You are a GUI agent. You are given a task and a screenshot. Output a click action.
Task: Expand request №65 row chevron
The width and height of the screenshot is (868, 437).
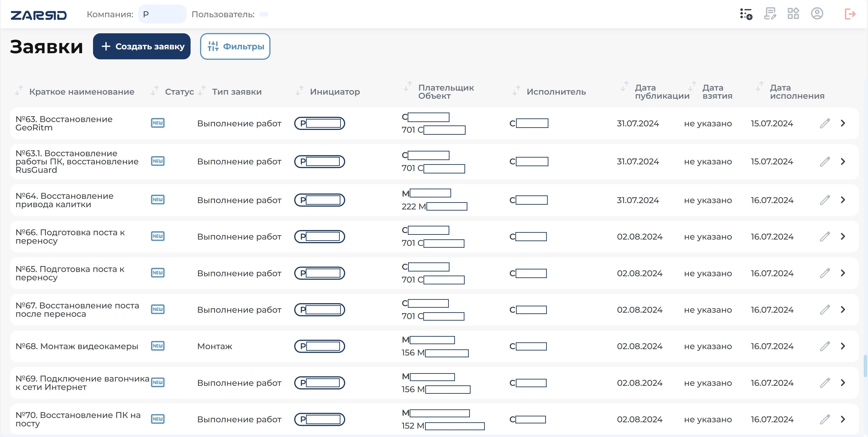tap(843, 273)
